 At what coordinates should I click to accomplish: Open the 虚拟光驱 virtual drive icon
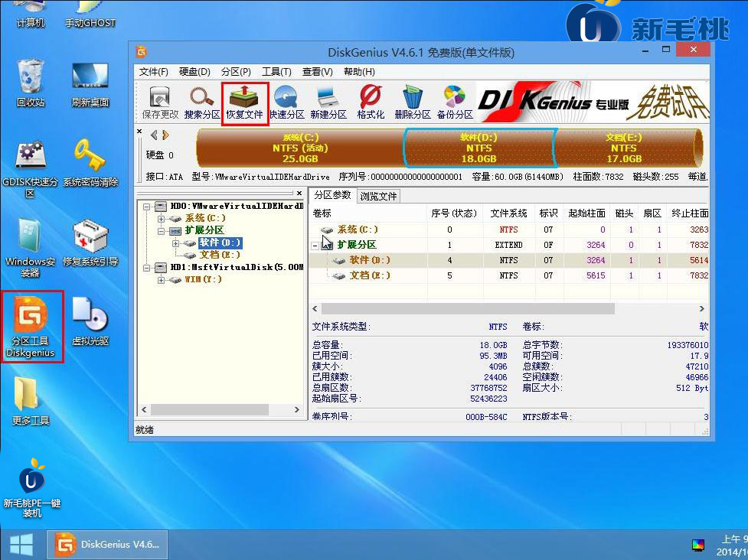pos(90,321)
